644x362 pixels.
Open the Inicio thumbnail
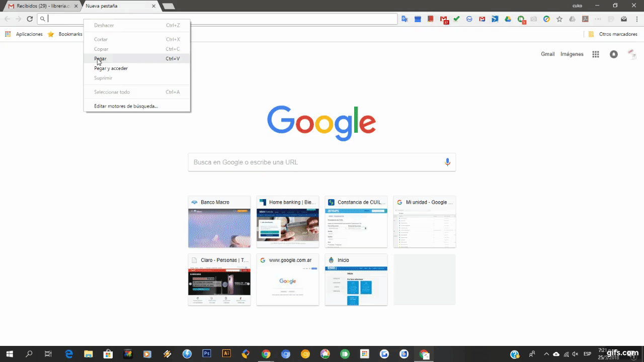(356, 280)
